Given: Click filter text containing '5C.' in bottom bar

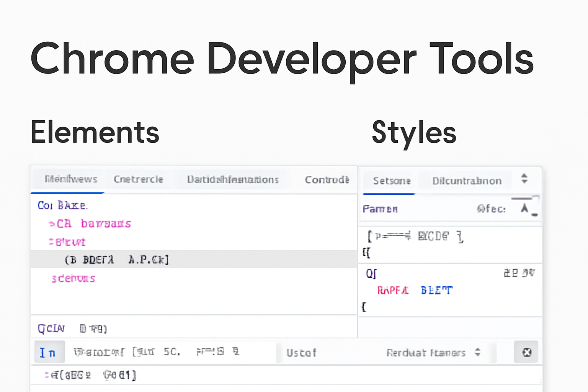Looking at the screenshot, I should coord(156,352).
